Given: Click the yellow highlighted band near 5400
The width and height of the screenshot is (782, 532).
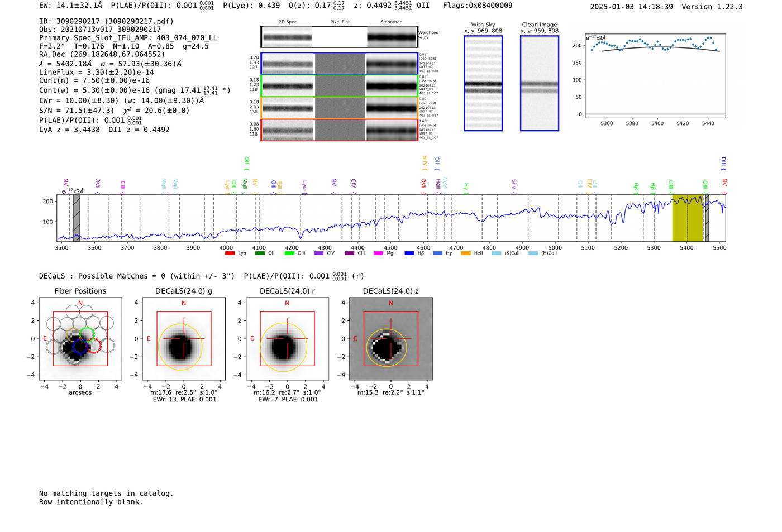Looking at the screenshot, I should pos(688,218).
